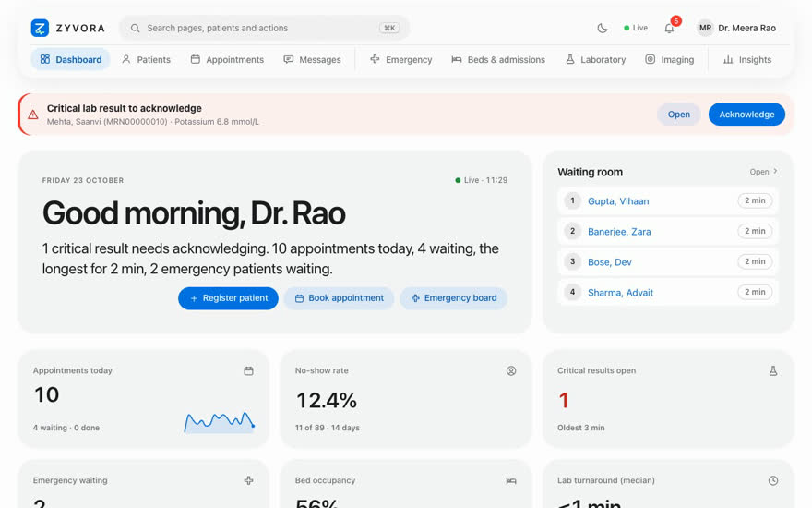Click the 'FRIDAY 23 OCTOBER' date label

click(83, 180)
